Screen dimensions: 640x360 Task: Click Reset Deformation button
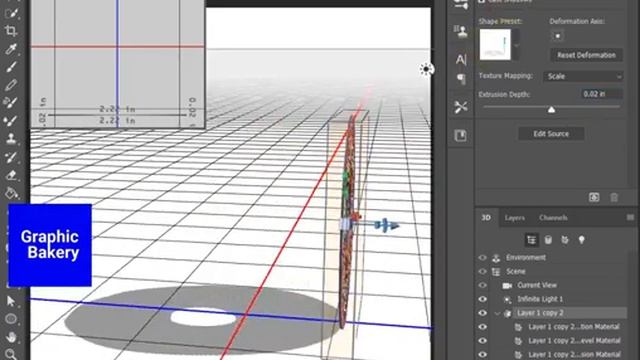[586, 55]
